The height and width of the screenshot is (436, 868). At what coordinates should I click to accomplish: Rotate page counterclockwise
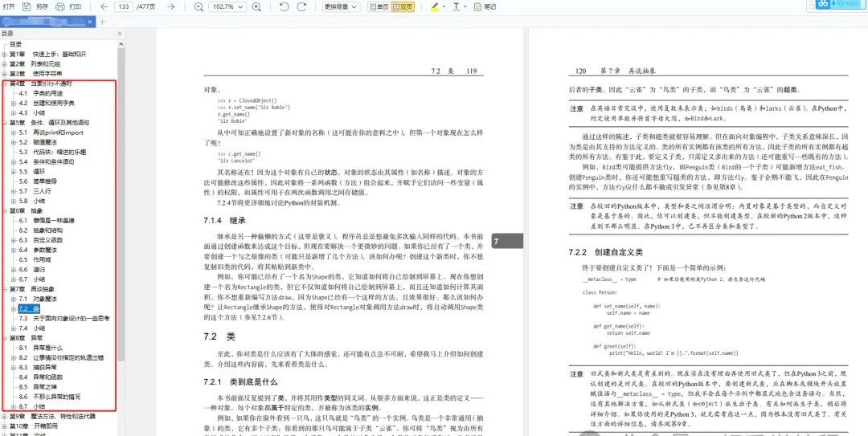[284, 6]
